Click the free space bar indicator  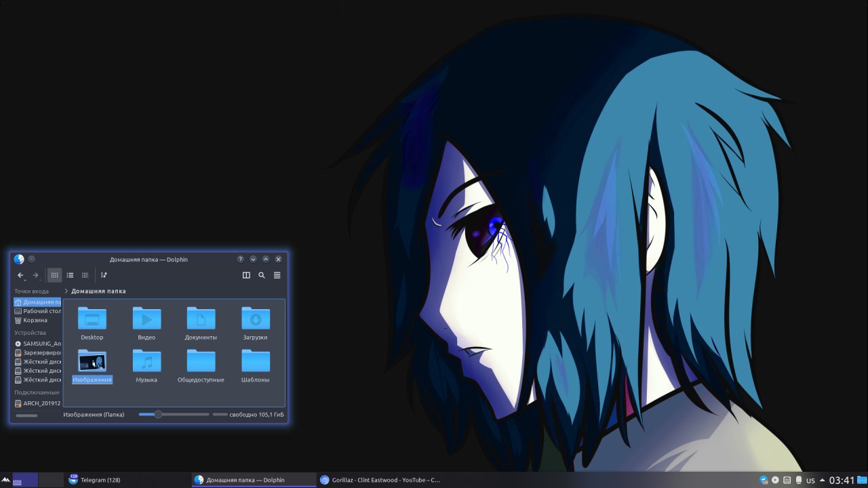220,414
